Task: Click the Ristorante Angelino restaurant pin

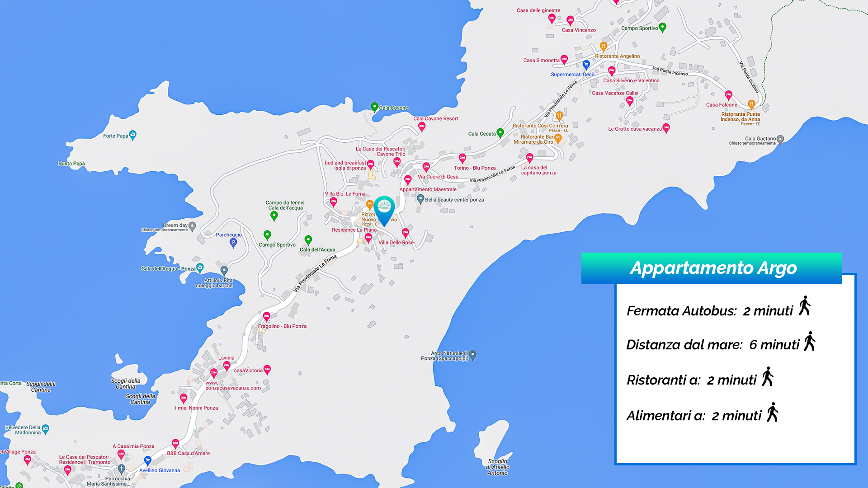Action: (x=603, y=46)
